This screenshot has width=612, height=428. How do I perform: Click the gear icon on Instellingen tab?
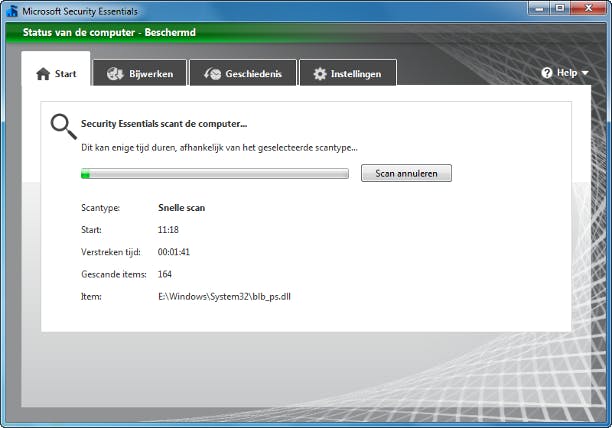(x=320, y=73)
